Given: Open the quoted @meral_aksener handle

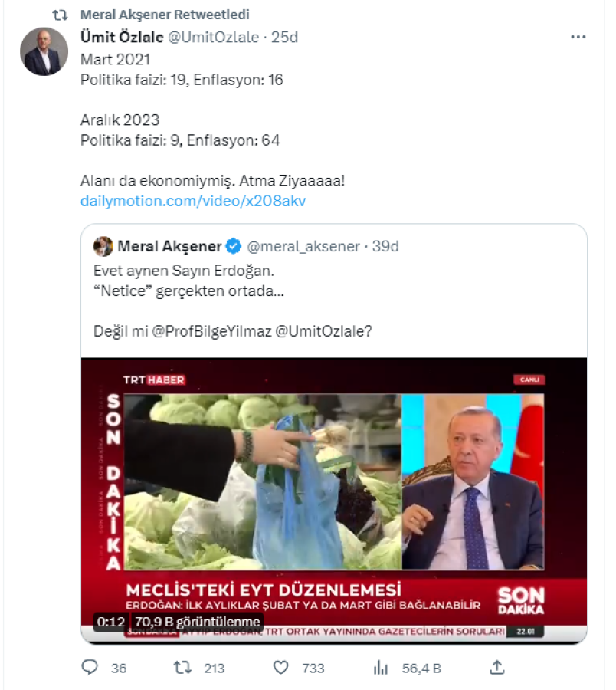Looking at the screenshot, I should (304, 246).
